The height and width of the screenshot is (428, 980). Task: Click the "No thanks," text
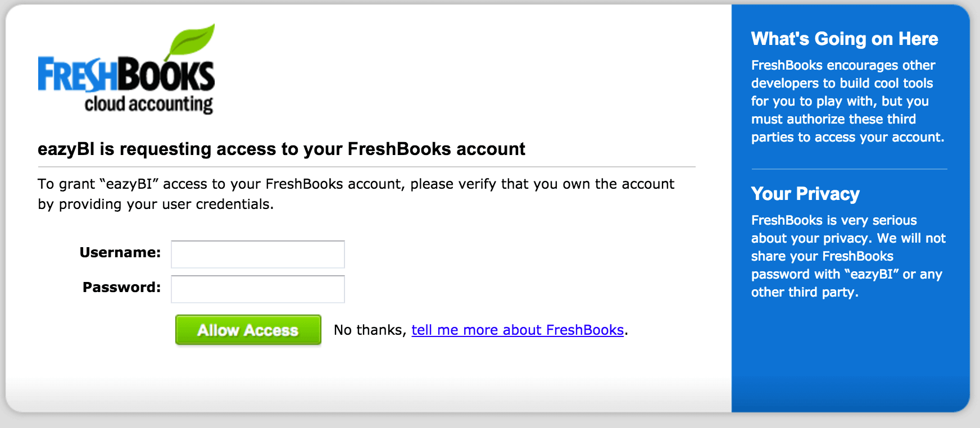coord(370,330)
